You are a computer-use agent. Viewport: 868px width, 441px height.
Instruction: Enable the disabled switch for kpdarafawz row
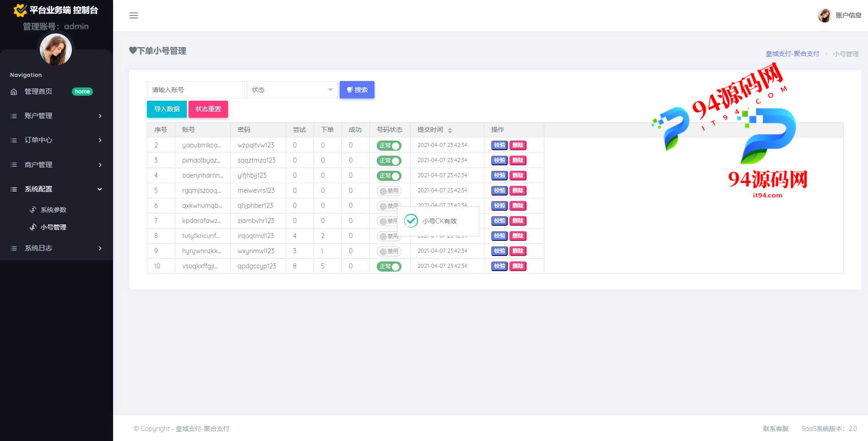(387, 221)
